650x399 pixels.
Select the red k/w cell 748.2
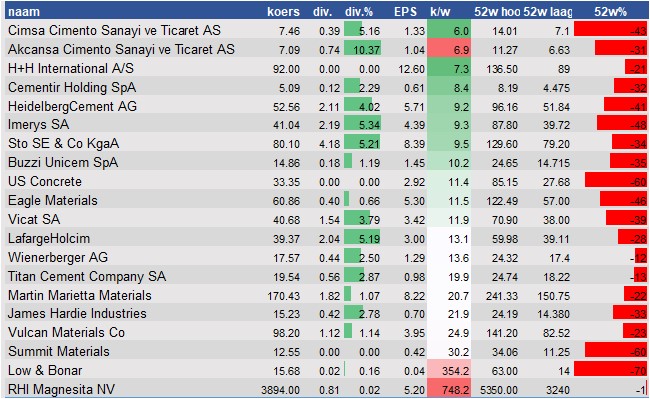[x=449, y=388]
